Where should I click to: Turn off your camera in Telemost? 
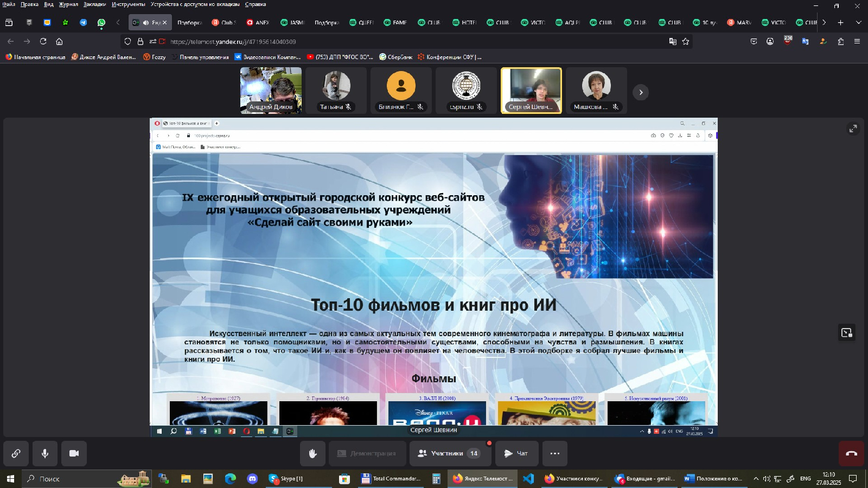[75, 453]
